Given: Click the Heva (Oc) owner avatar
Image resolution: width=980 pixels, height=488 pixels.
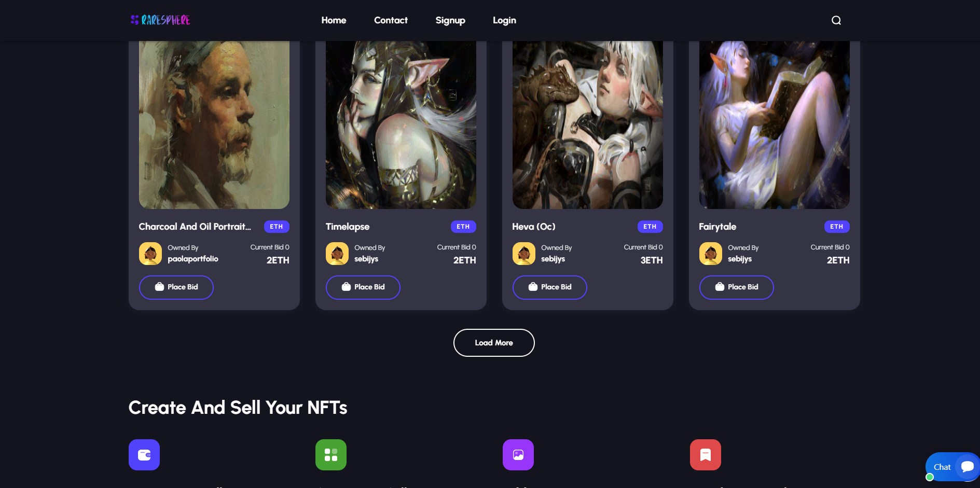Looking at the screenshot, I should (x=524, y=254).
